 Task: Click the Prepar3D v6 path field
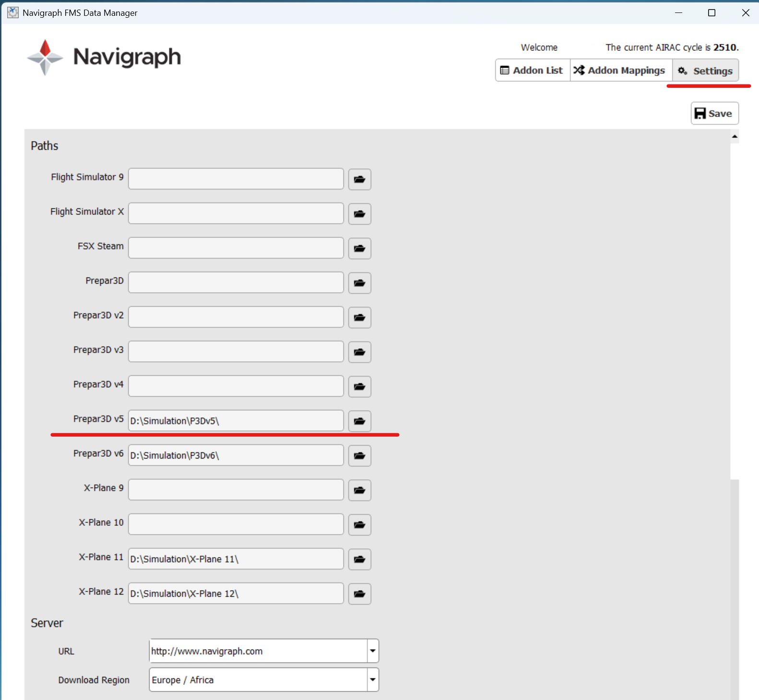coord(236,455)
